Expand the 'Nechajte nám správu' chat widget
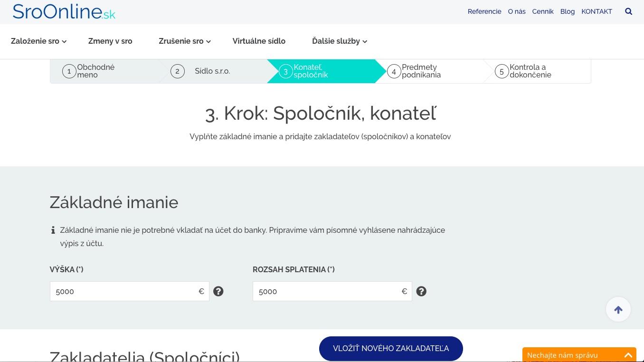 [x=628, y=355]
